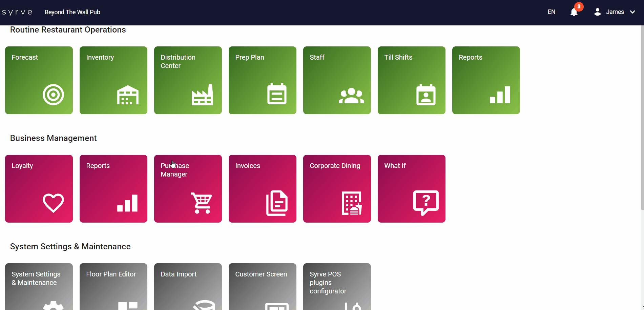The width and height of the screenshot is (644, 310).
Task: Click the Purchase Manager shopping cart icon
Action: click(x=202, y=203)
